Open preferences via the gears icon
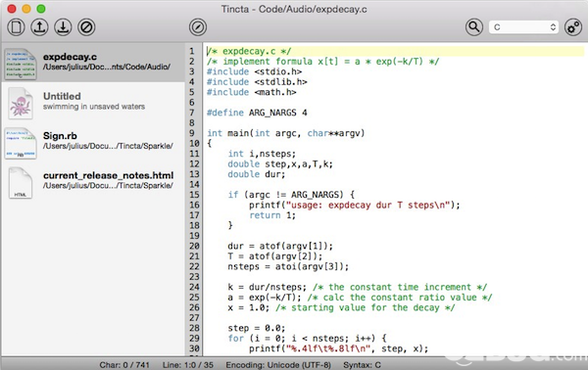This screenshot has width=588, height=370. 573,27
